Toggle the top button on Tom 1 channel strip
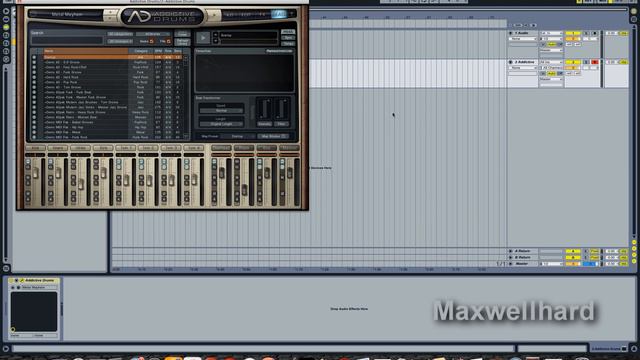640x360 pixels. [x=118, y=162]
